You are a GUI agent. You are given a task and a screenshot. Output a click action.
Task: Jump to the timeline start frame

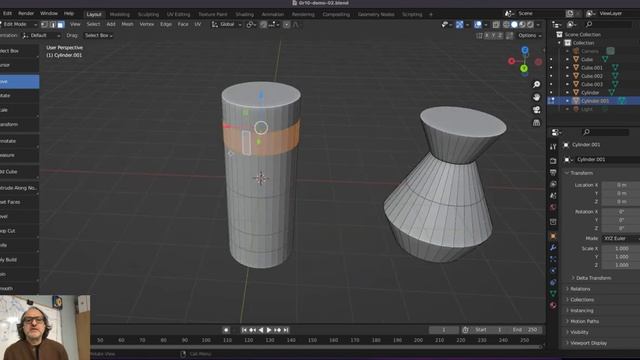pyautogui.click(x=244, y=330)
